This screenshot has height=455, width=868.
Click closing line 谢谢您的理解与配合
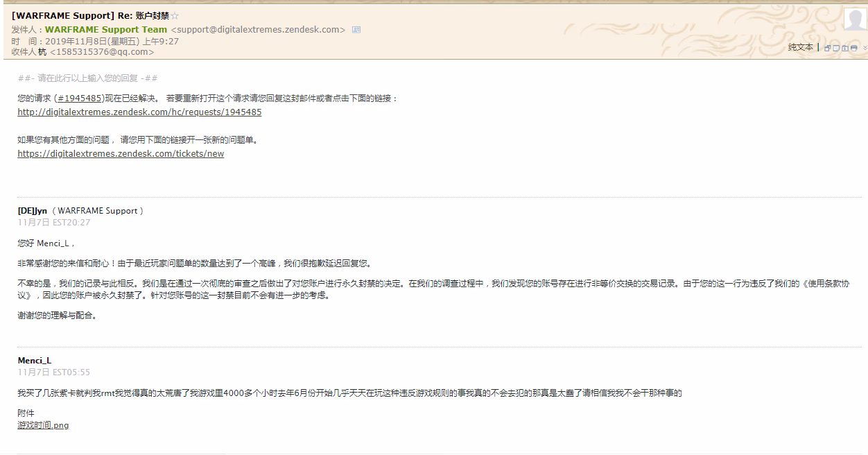pyautogui.click(x=58, y=316)
